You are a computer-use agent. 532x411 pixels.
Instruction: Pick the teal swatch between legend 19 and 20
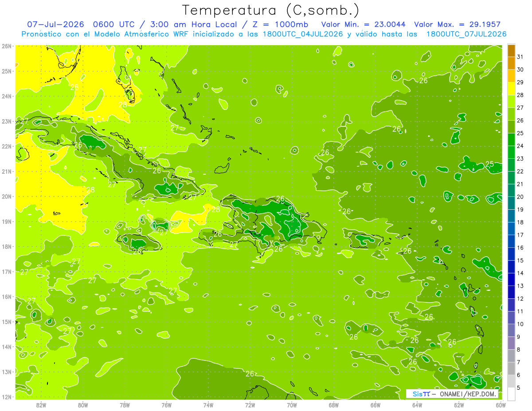(511, 203)
